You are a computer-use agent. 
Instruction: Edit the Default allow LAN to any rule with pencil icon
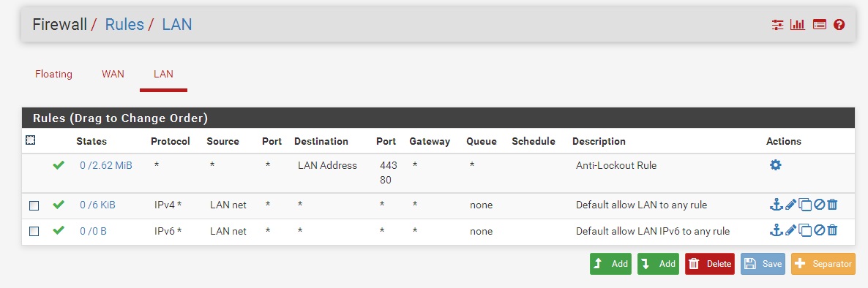click(x=790, y=205)
